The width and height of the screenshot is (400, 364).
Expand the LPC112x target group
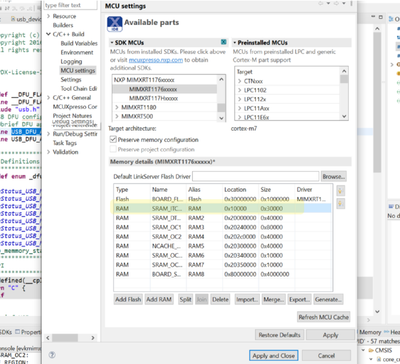[239, 99]
